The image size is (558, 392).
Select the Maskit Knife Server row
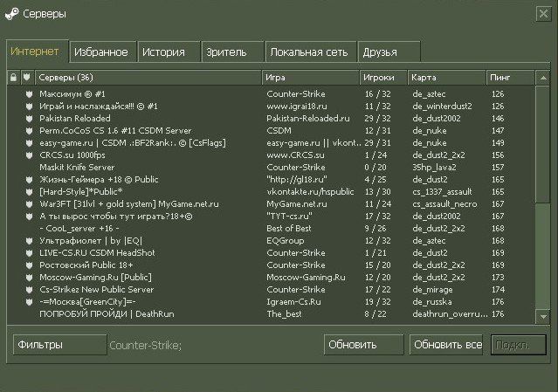271,167
